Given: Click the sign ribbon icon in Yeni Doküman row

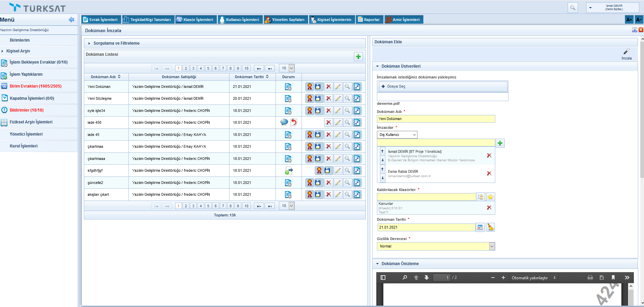Looking at the screenshot, I should click(310, 87).
